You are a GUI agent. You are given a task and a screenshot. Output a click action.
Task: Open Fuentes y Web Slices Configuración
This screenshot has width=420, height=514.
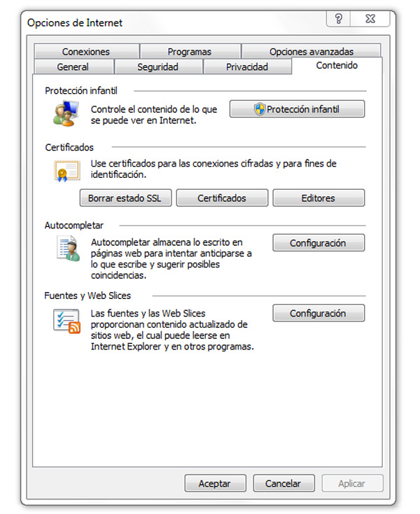coord(318,314)
